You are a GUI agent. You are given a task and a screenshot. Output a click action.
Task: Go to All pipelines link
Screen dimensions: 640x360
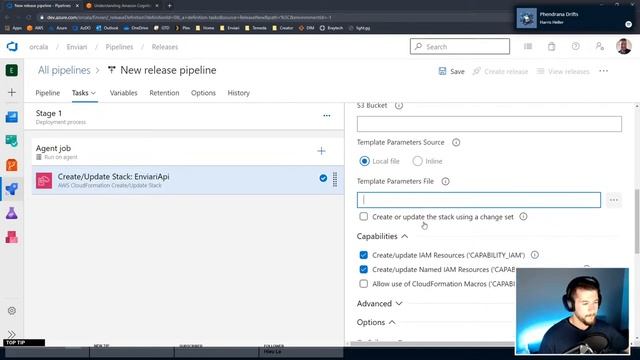pos(64,70)
